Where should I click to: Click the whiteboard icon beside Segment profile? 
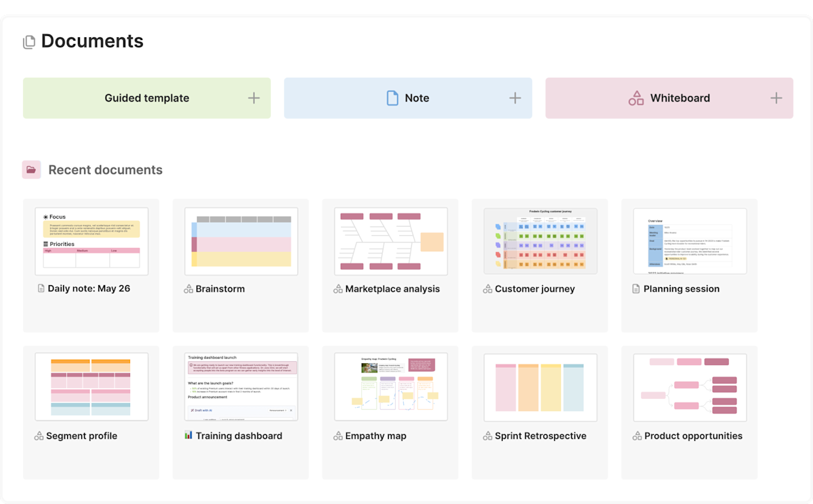click(39, 436)
